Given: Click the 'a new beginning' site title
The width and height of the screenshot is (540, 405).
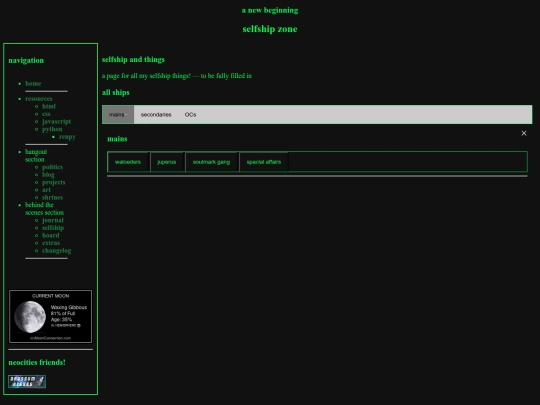Looking at the screenshot, I should pyautogui.click(x=270, y=10).
